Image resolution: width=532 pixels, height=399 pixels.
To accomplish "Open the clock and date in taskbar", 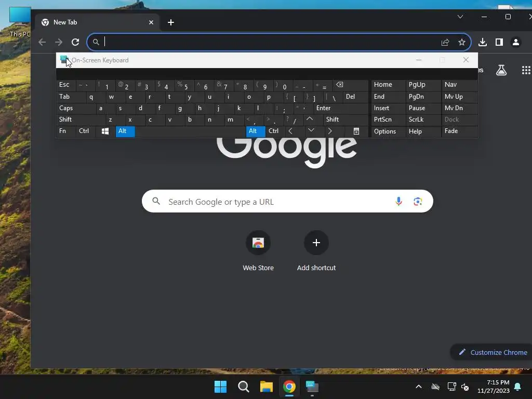I will click(x=494, y=387).
